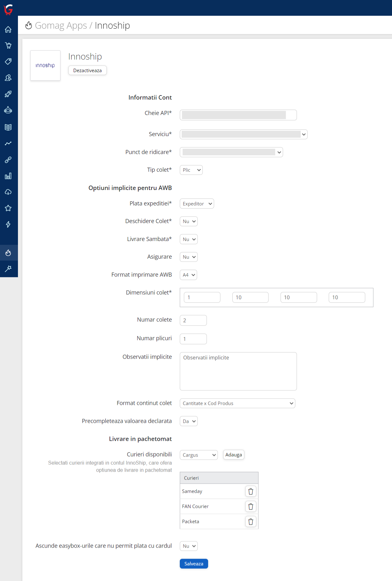Select courier from Curieri disponibili dropdown
The width and height of the screenshot is (392, 581).
point(199,455)
